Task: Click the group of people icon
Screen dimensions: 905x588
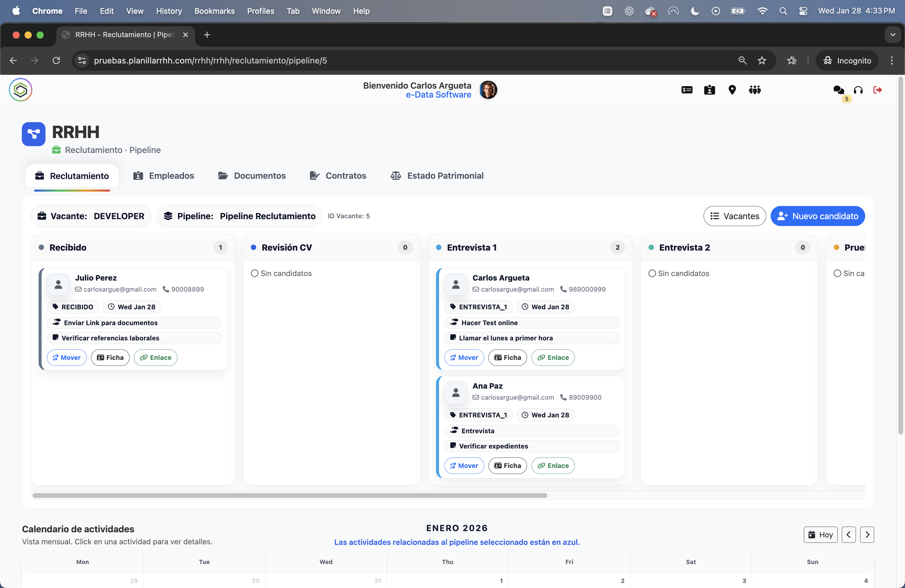Action: [755, 90]
